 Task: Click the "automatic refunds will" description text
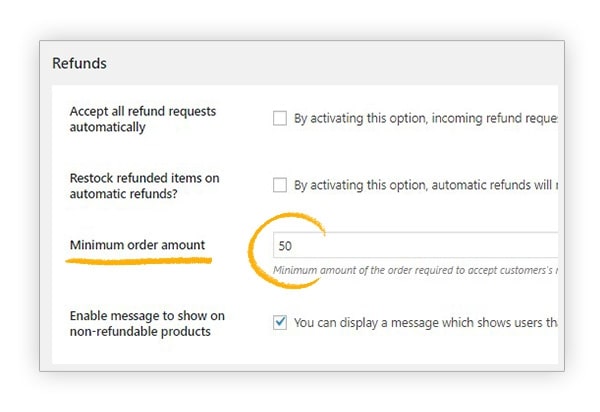(x=490, y=185)
